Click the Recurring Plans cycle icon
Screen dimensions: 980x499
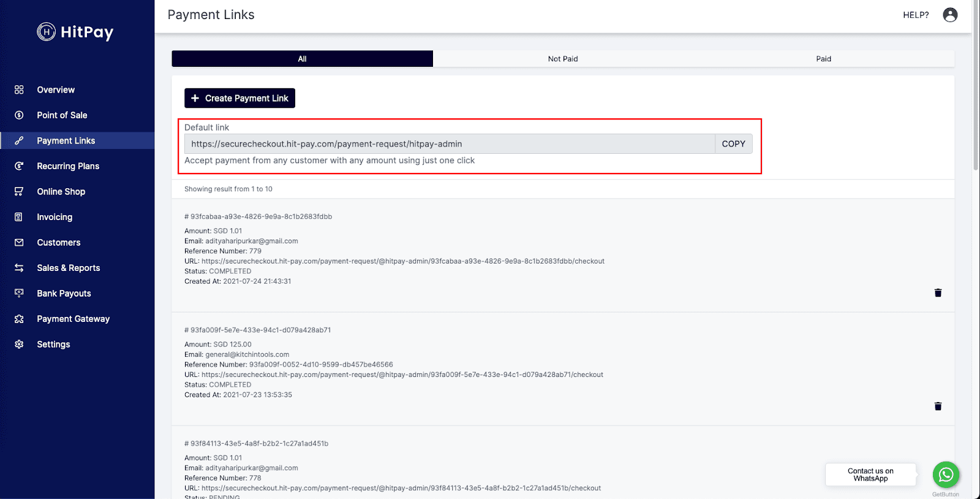[19, 166]
